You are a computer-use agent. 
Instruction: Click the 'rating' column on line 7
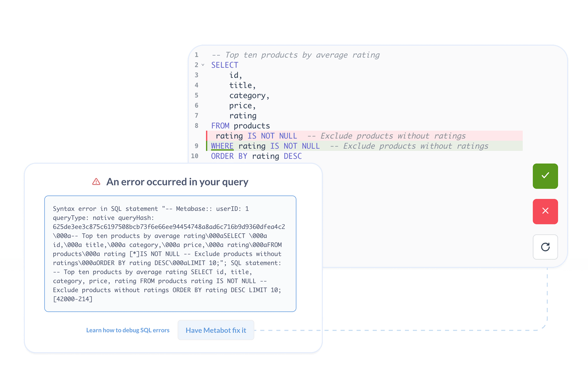[x=243, y=116]
